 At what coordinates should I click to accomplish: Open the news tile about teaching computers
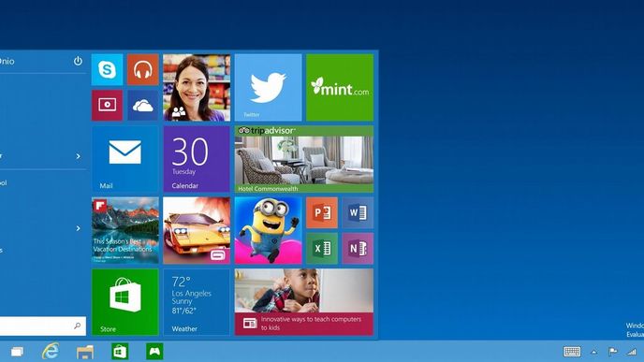304,302
